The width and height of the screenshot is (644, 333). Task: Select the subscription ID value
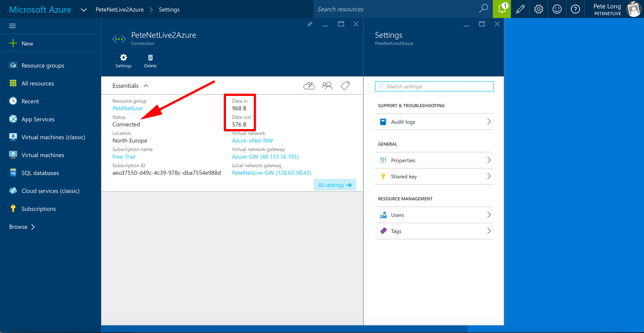pyautogui.click(x=166, y=173)
